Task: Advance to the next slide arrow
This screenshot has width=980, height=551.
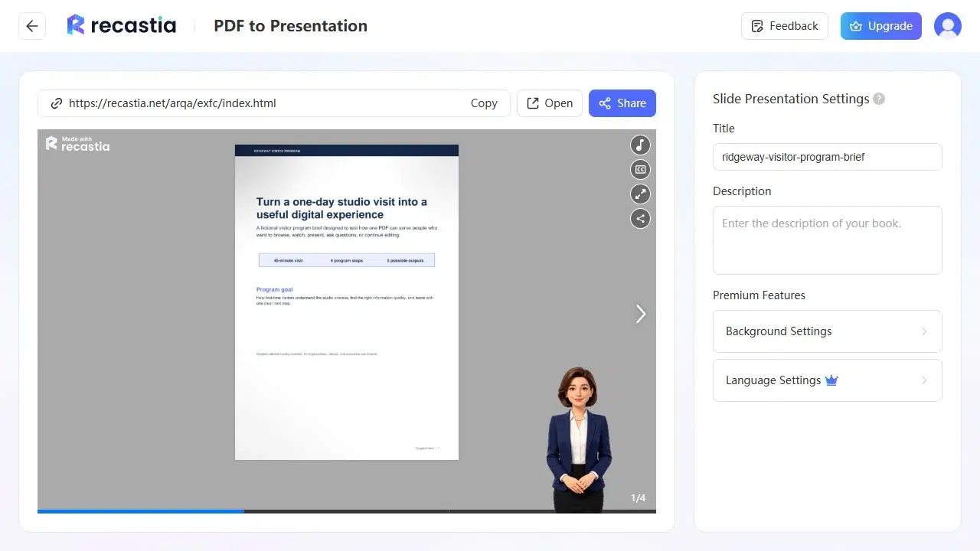Action: coord(641,314)
